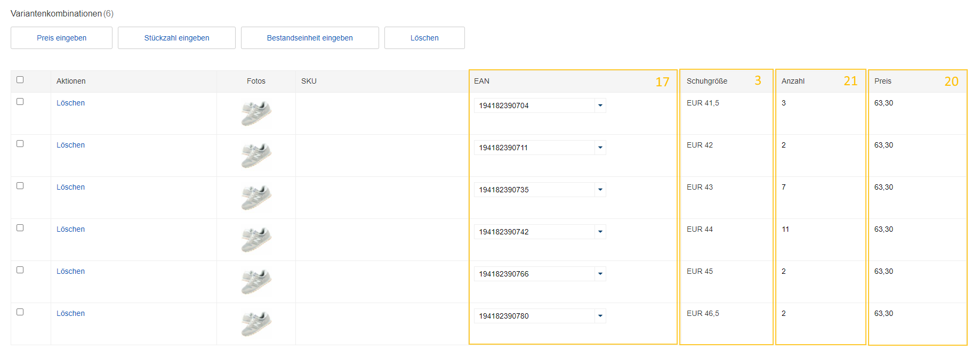Click the 'Preis eingeben' button
The height and width of the screenshot is (358, 980).
[x=61, y=38]
